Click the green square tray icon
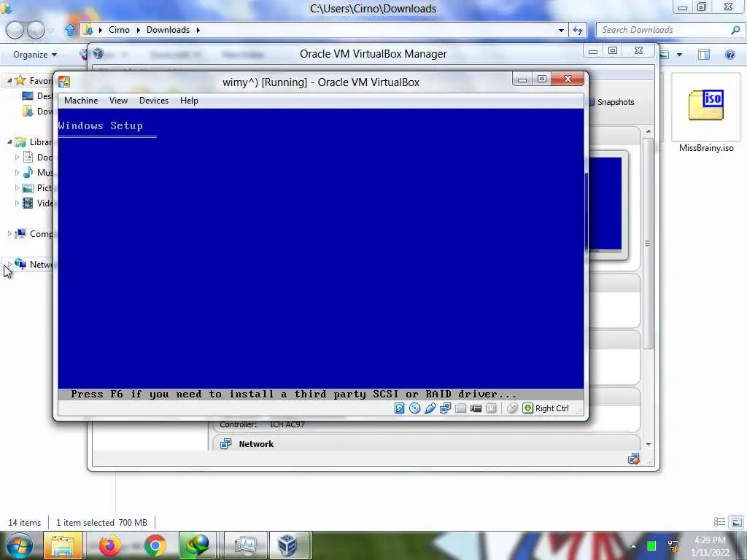Image resolution: width=747 pixels, height=560 pixels. [x=651, y=545]
